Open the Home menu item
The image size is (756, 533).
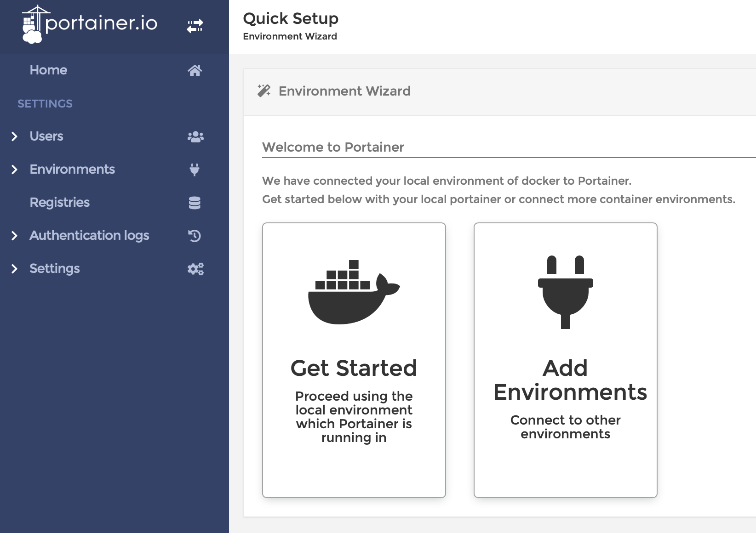point(48,70)
